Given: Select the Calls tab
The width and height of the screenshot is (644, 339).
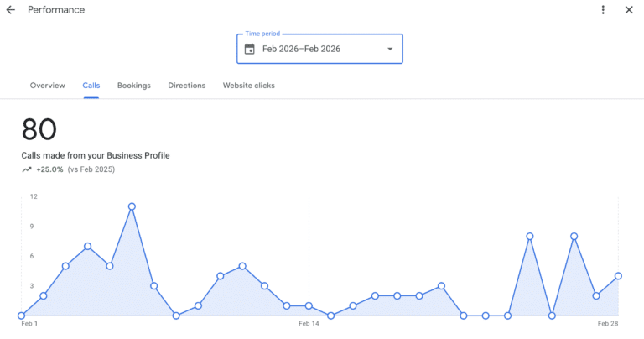Looking at the screenshot, I should 91,86.
